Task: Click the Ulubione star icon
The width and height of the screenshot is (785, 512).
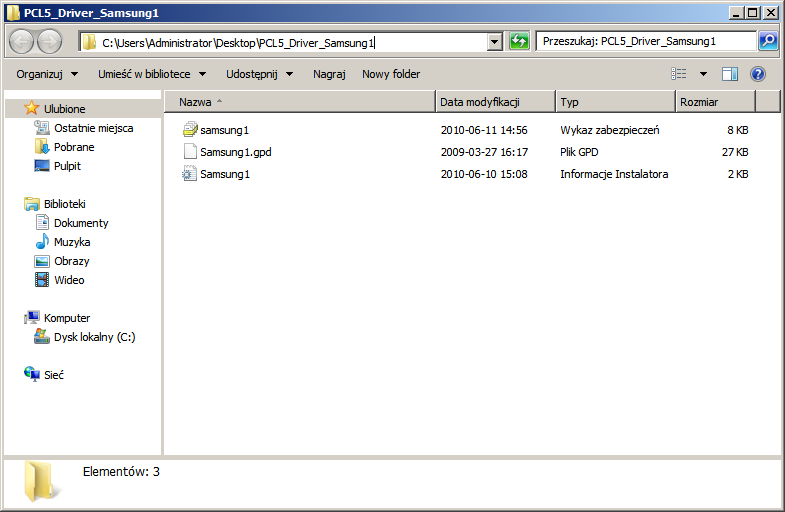Action: pos(32,108)
